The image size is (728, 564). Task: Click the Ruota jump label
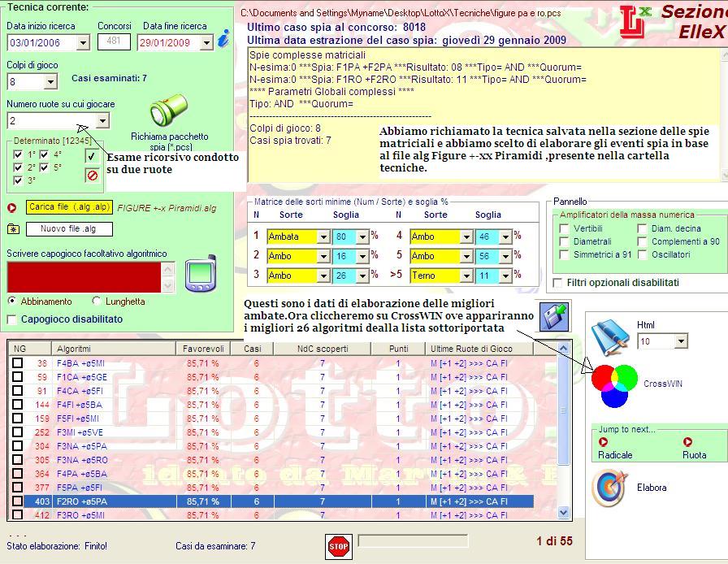pyautogui.click(x=695, y=455)
